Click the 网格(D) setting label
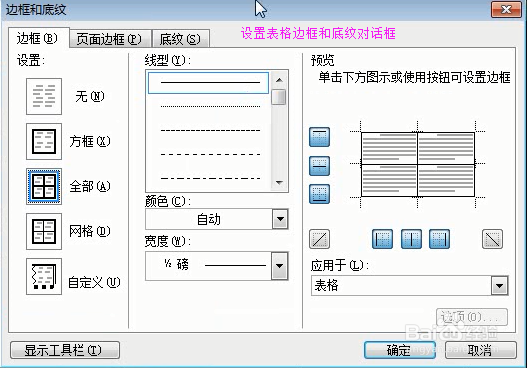The height and width of the screenshot is (368, 528). [x=90, y=231]
